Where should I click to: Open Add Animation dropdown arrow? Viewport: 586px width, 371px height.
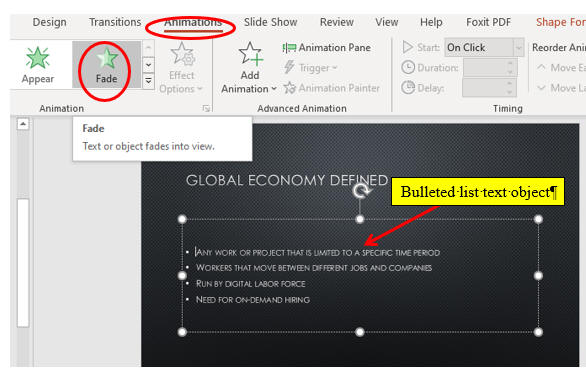[274, 89]
